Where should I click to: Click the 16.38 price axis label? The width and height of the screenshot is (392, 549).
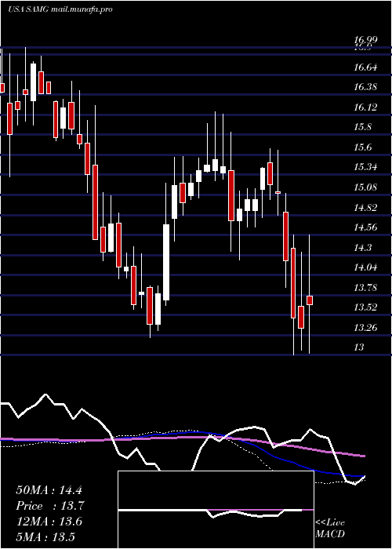coord(365,87)
